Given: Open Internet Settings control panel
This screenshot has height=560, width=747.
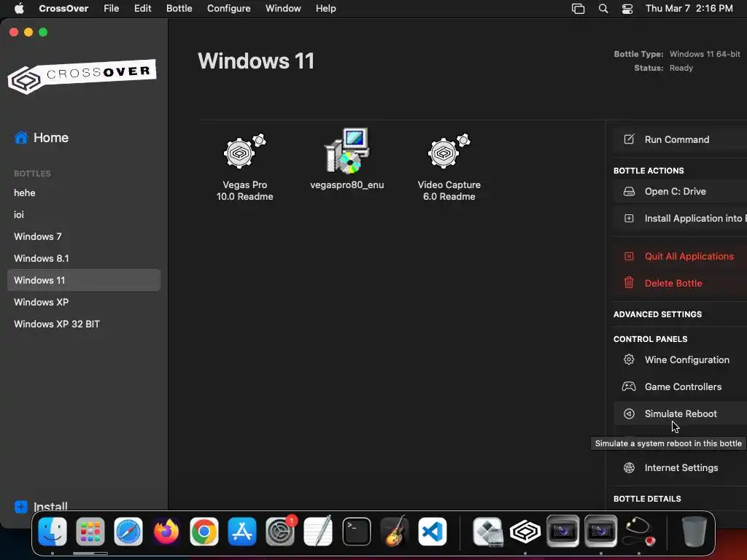Looking at the screenshot, I should 681,467.
